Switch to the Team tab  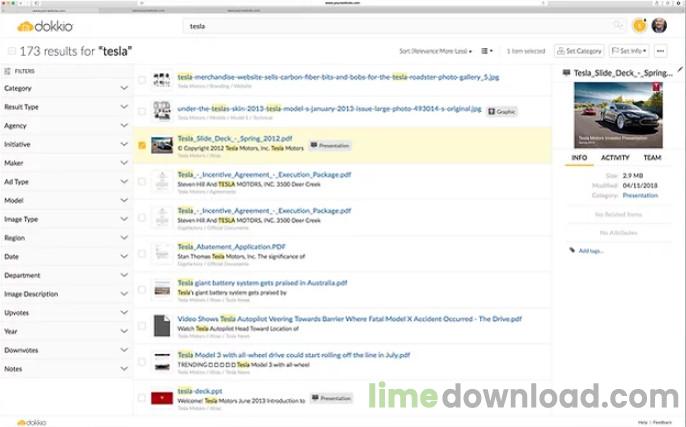tap(652, 158)
